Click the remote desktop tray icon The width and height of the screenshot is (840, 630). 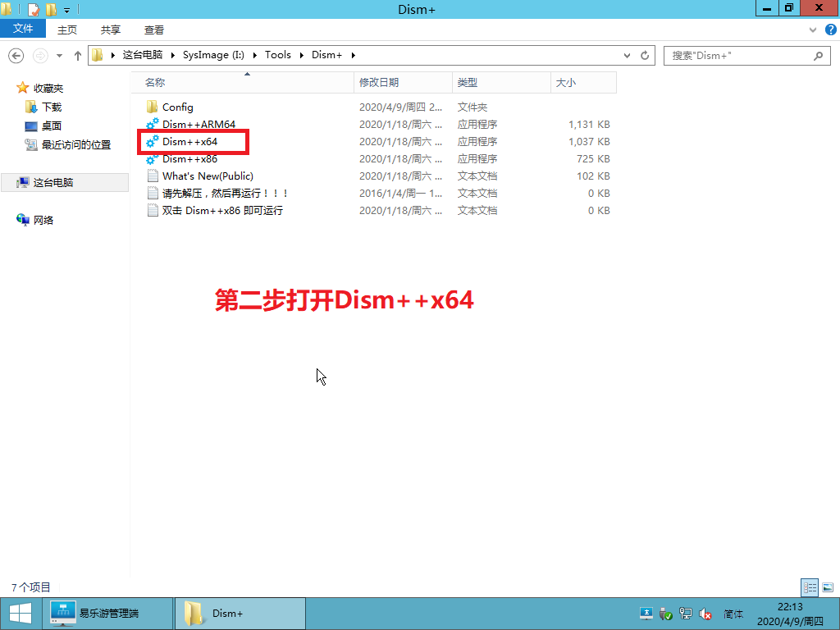pyautogui.click(x=646, y=614)
